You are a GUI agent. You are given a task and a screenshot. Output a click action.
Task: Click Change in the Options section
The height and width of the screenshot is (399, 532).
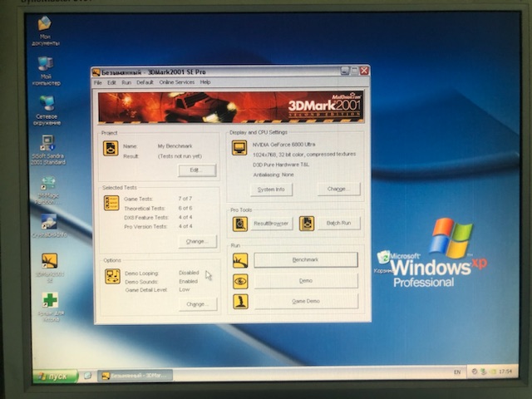coord(198,304)
